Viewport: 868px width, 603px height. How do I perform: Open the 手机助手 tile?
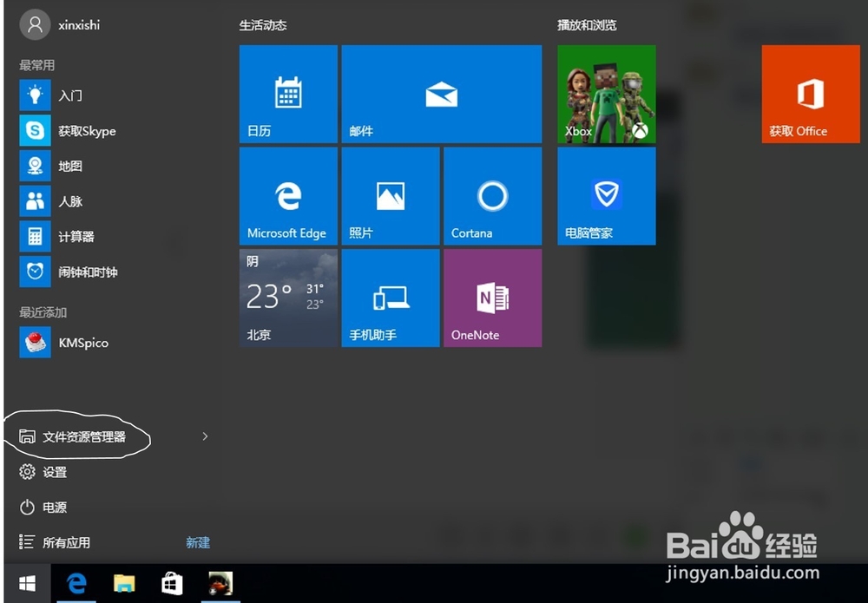(390, 298)
